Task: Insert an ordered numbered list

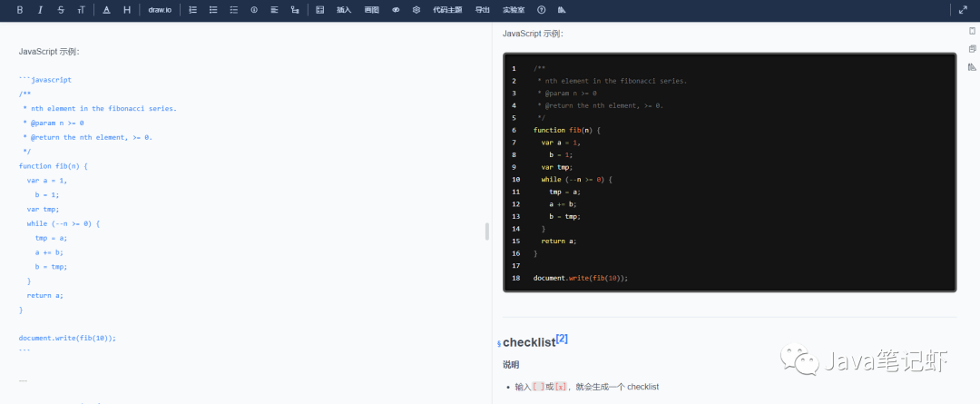Action: click(x=192, y=10)
